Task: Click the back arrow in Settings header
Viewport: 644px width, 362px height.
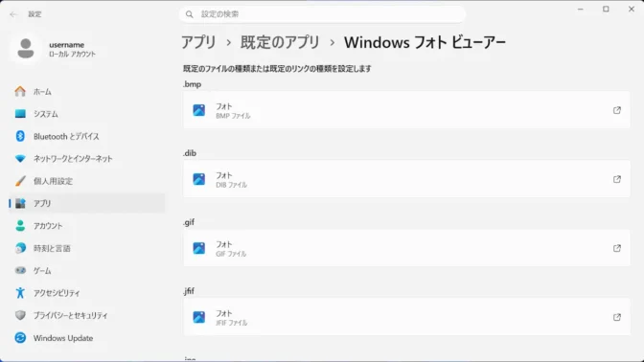Action: point(13,14)
